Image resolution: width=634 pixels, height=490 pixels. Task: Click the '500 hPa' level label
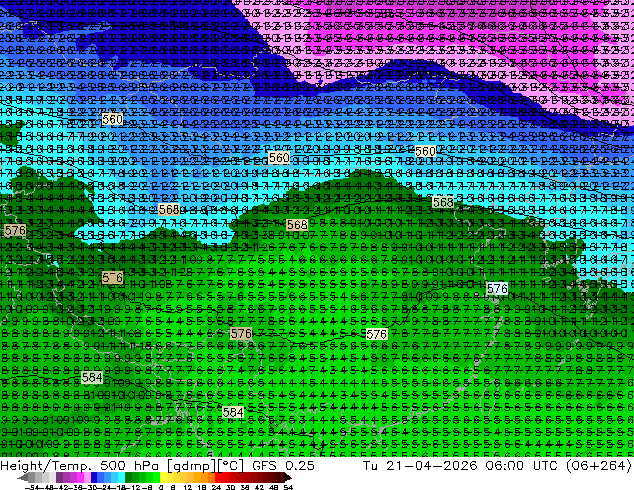pyautogui.click(x=131, y=466)
